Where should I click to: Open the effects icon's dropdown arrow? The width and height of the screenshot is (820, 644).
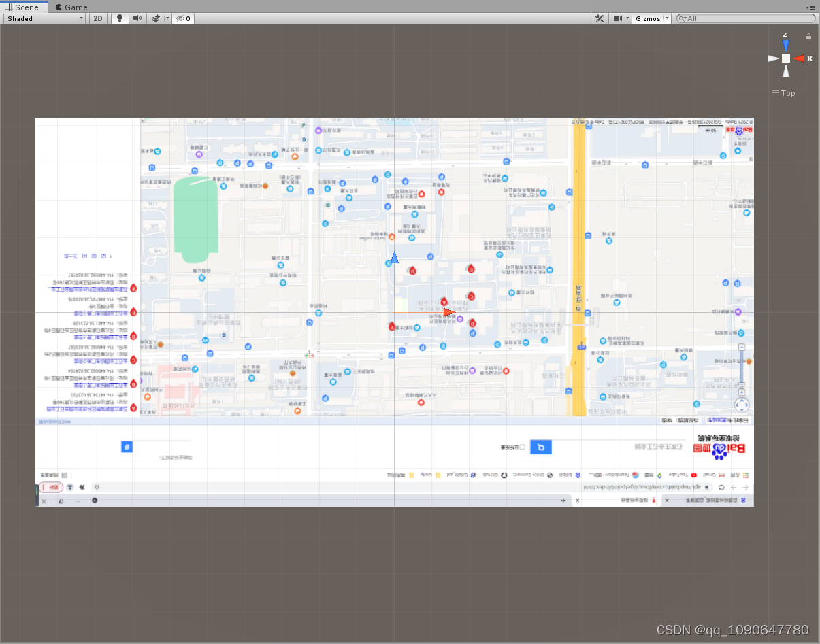167,18
